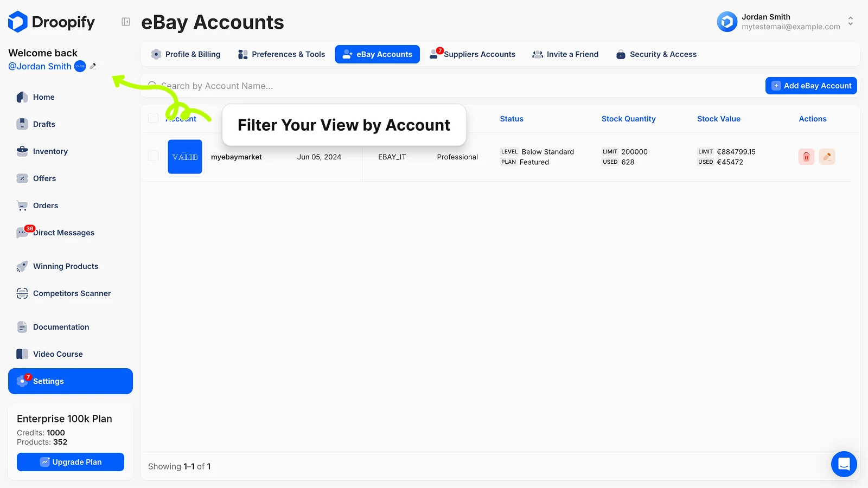Collapse sidebar using panel toggle icon

pos(126,22)
